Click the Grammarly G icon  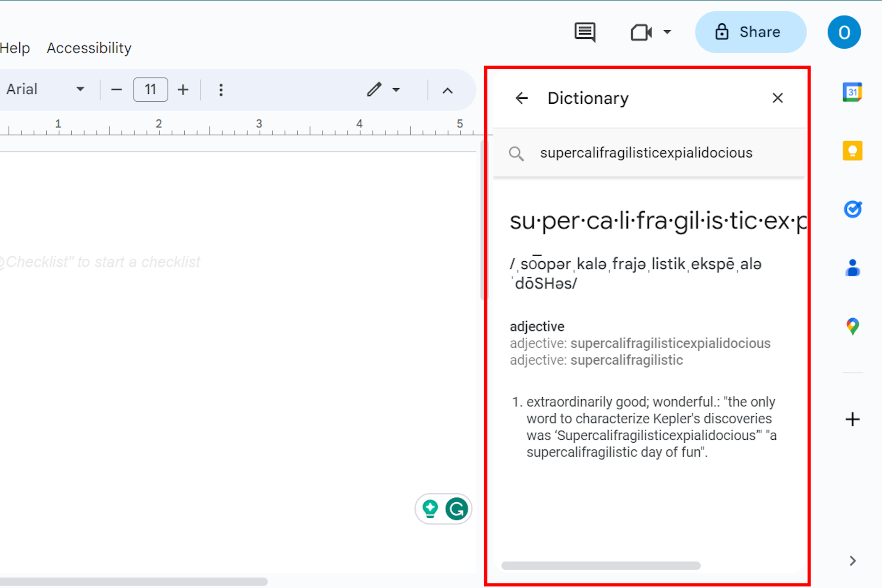click(457, 509)
